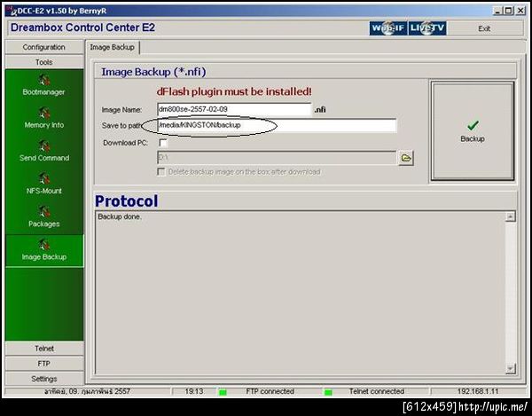Open the Send Command tool
This screenshot has width=532, height=416.
[x=43, y=152]
